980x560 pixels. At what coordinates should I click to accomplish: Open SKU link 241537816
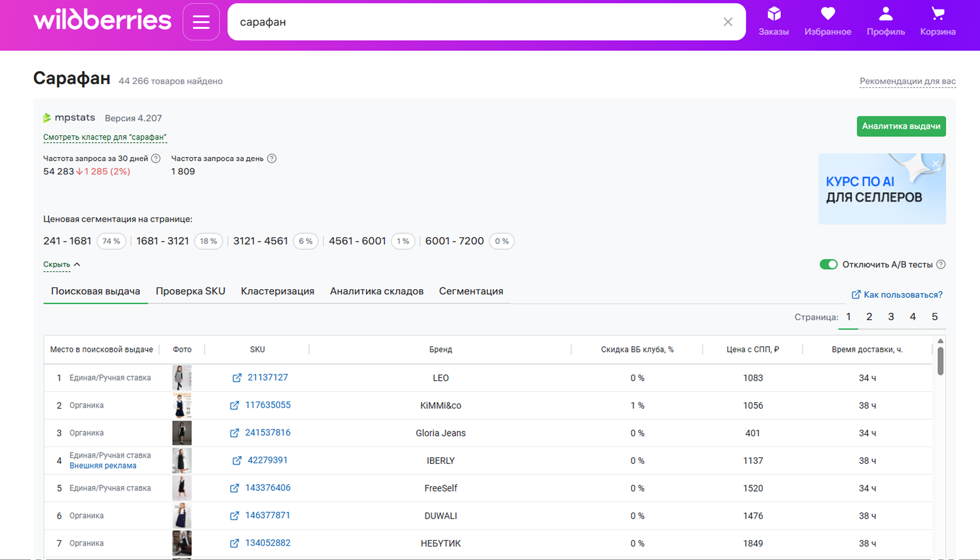[268, 433]
